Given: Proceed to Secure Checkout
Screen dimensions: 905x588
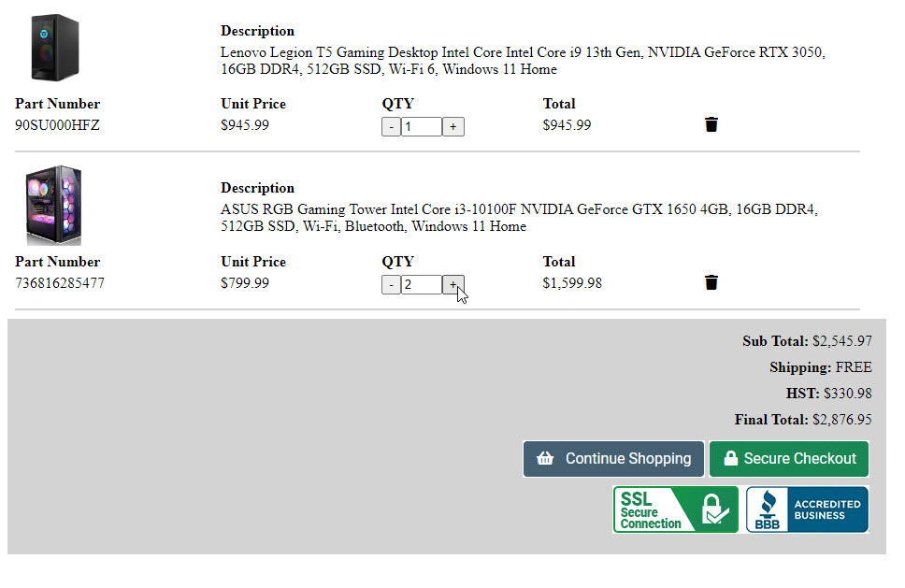Looking at the screenshot, I should (789, 459).
